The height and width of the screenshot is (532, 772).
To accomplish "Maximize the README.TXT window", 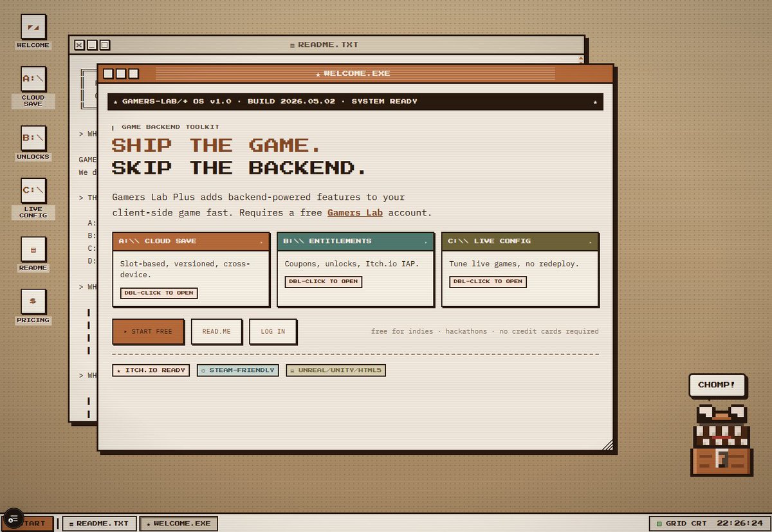I will click(x=105, y=45).
